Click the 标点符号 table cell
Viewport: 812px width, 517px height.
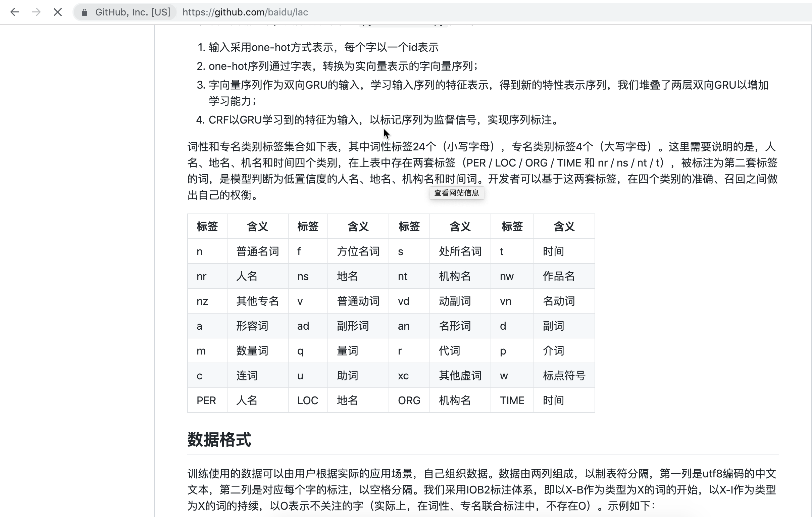point(564,375)
